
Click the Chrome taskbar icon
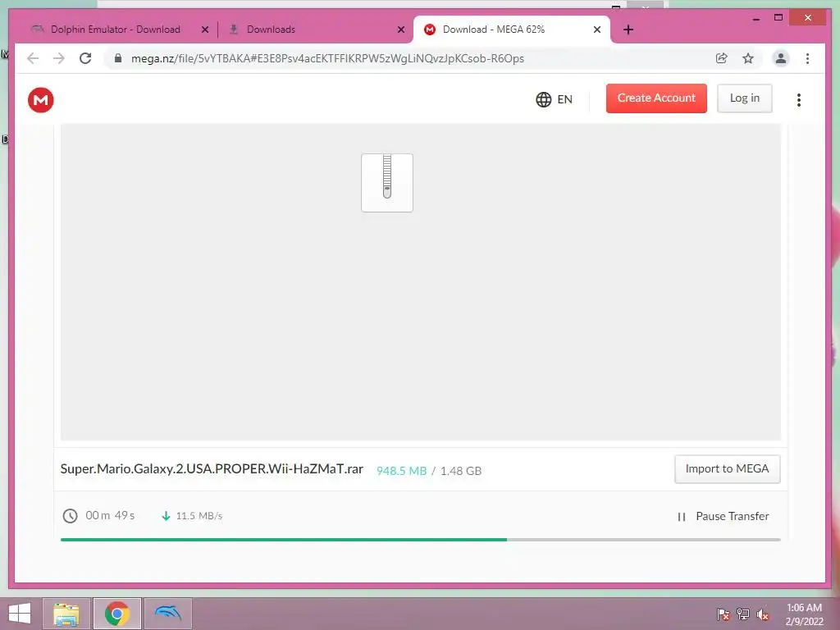[x=116, y=614]
